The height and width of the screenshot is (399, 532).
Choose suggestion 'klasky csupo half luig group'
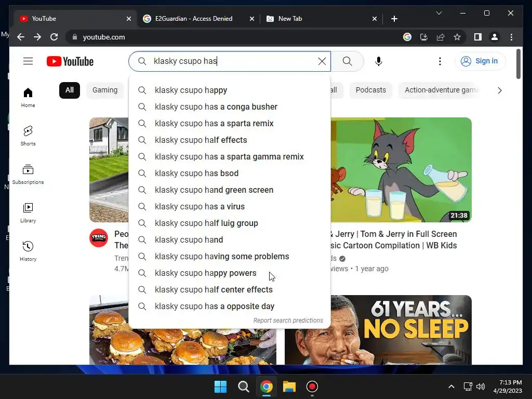(x=229, y=223)
